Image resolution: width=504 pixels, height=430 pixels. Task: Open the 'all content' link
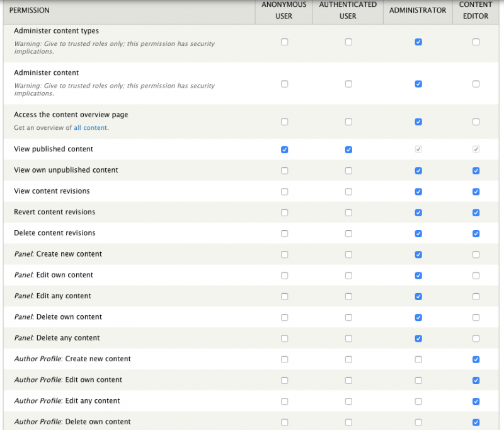point(90,128)
